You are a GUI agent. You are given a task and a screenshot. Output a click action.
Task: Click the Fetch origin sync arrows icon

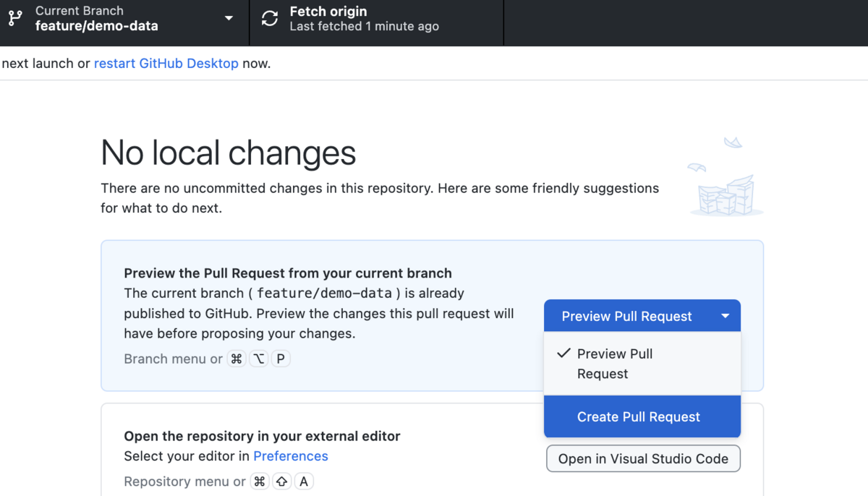pyautogui.click(x=270, y=19)
